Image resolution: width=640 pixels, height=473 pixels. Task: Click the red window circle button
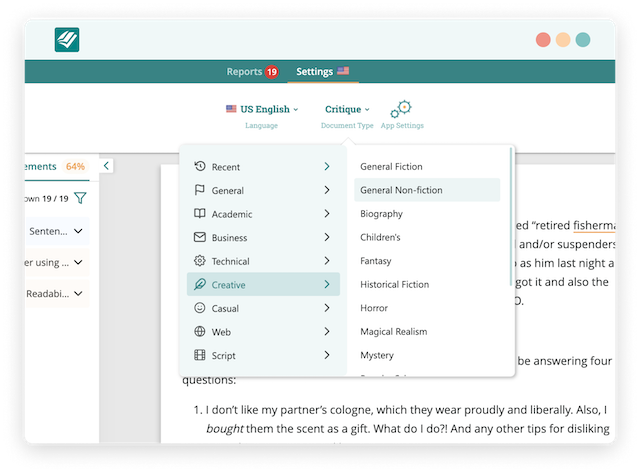click(543, 40)
